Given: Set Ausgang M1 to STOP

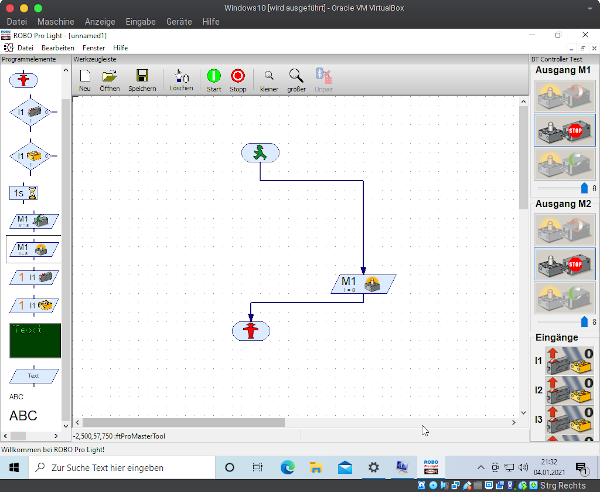Looking at the screenshot, I should (564, 130).
